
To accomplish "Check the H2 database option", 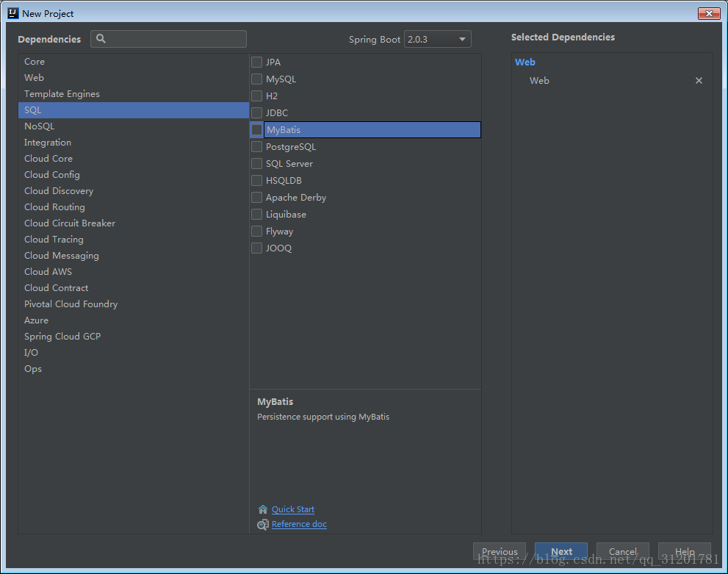I will [257, 96].
